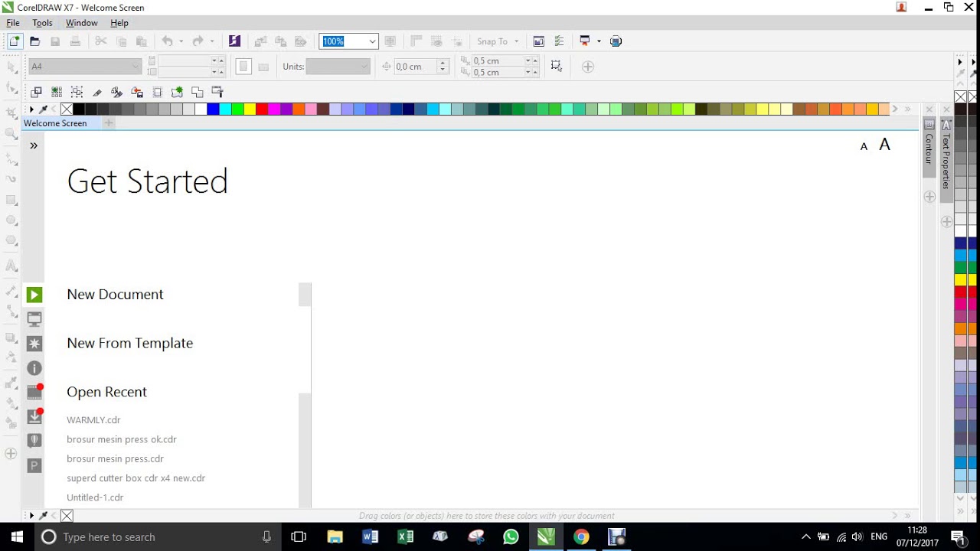Click the small A decrease text size
This screenshot has width=980, height=551.
click(x=864, y=146)
